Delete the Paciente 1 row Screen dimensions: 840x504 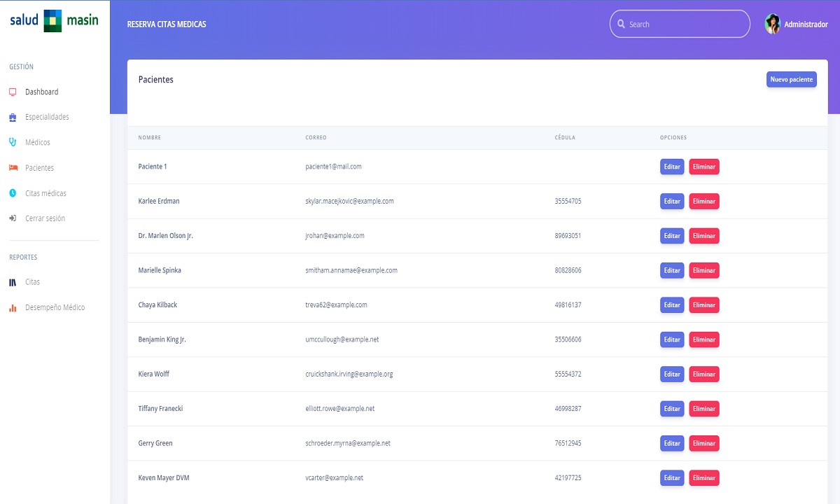pyautogui.click(x=704, y=167)
